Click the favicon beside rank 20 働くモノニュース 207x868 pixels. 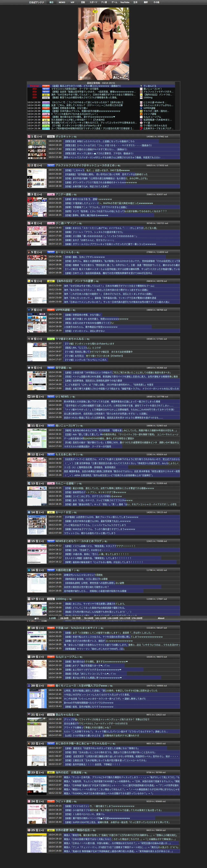click(29, 686)
